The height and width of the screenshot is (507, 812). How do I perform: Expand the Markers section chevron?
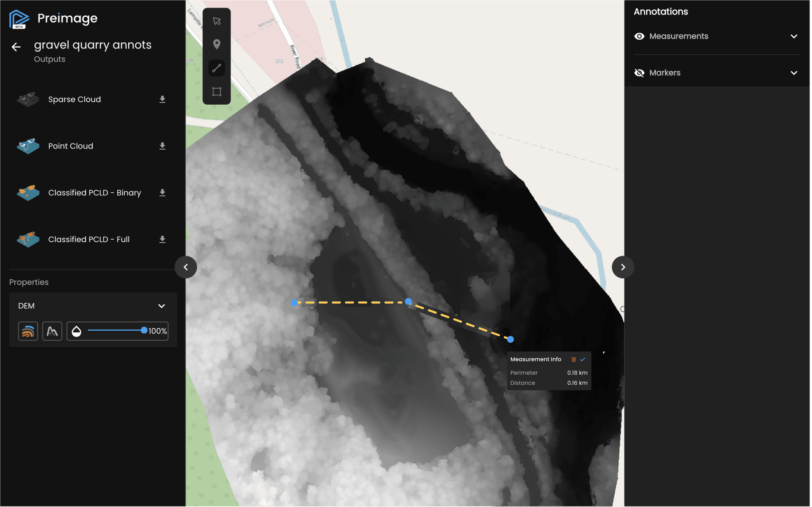pos(794,73)
